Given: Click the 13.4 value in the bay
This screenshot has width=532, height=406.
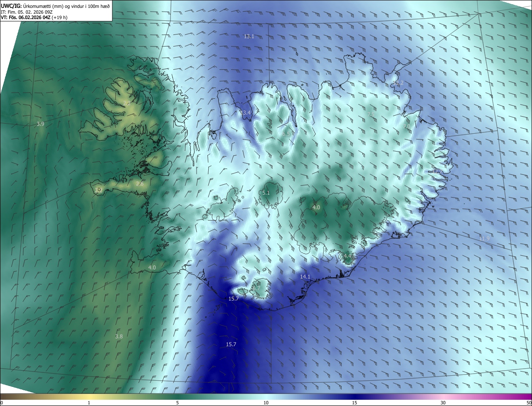Looking at the screenshot, I should (x=246, y=113).
